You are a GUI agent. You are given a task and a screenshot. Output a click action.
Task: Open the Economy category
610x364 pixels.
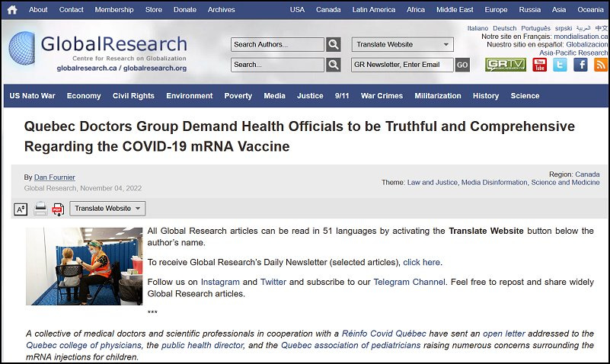click(x=84, y=96)
